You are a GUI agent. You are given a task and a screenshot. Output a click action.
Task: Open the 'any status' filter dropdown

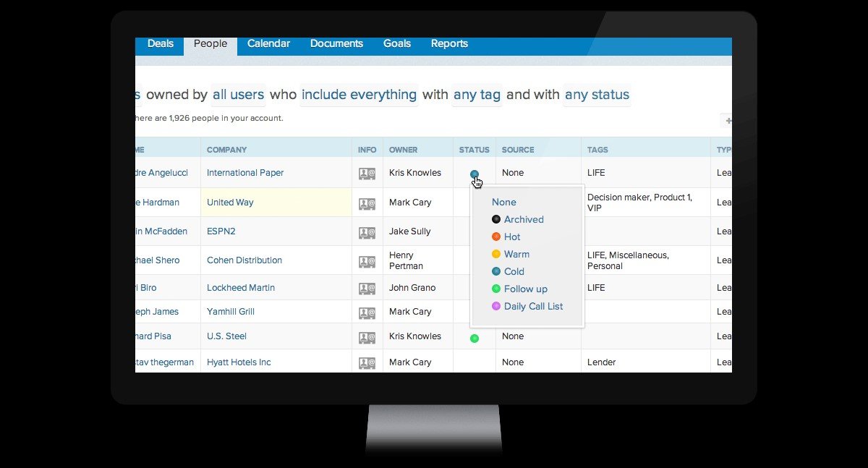click(597, 95)
